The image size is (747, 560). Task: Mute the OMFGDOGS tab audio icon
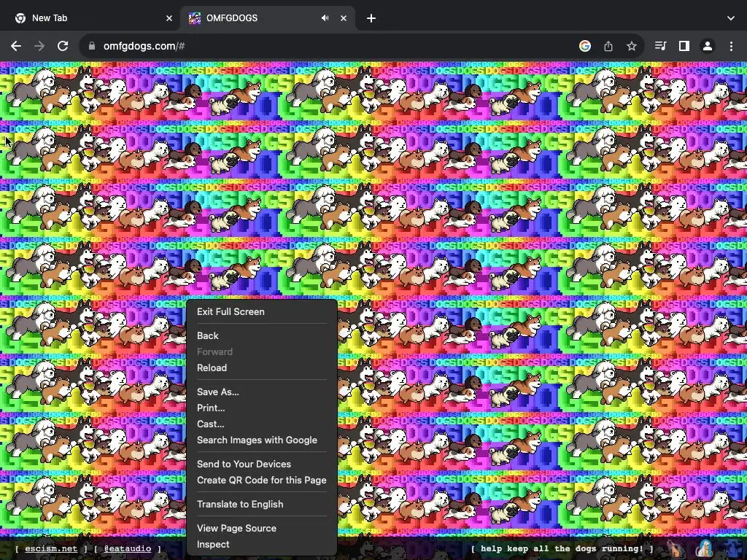[x=325, y=18]
